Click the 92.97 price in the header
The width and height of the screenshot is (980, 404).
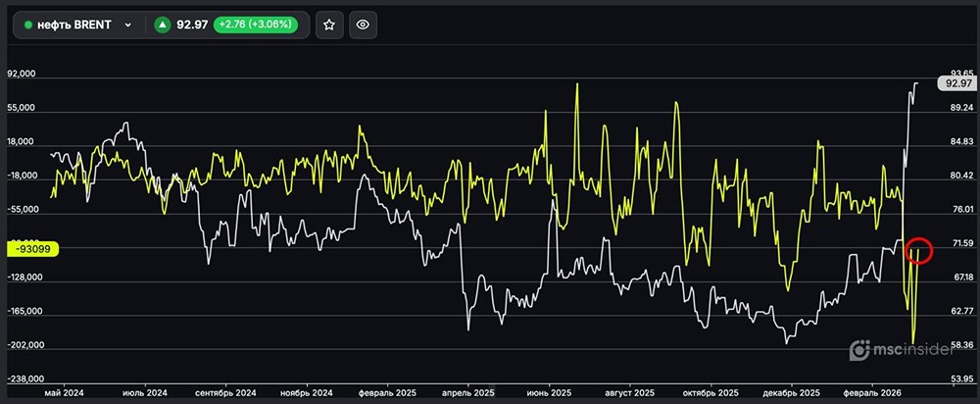tap(190, 25)
